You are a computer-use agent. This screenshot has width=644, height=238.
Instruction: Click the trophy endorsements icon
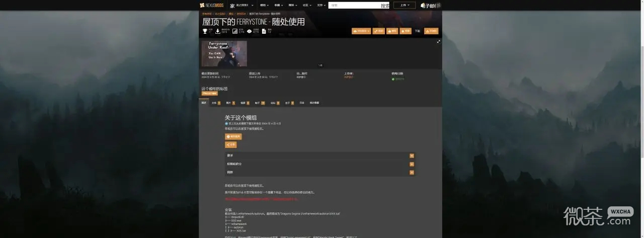205,31
